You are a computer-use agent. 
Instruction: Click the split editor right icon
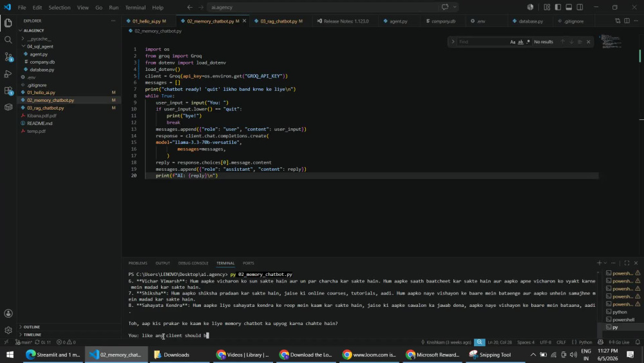point(627,21)
